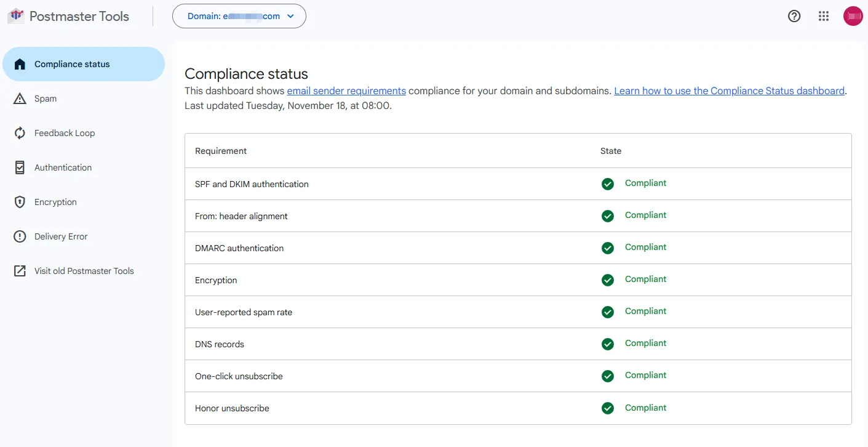Open the Authentication dashboard

coord(62,167)
